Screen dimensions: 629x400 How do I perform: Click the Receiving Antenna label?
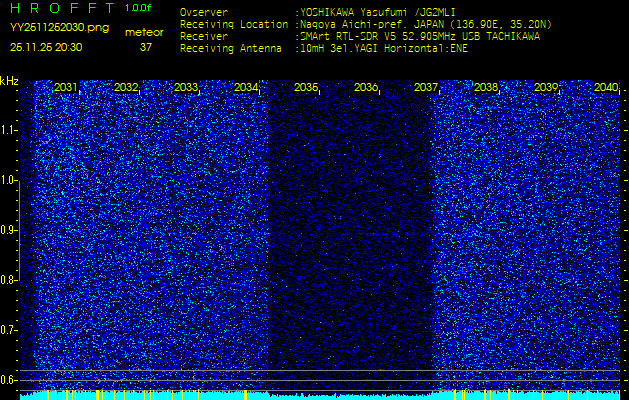[x=231, y=49]
